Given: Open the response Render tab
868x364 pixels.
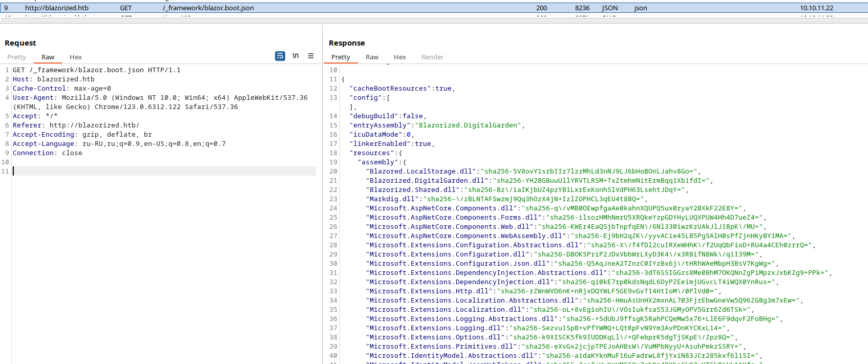Looking at the screenshot, I should [432, 57].
